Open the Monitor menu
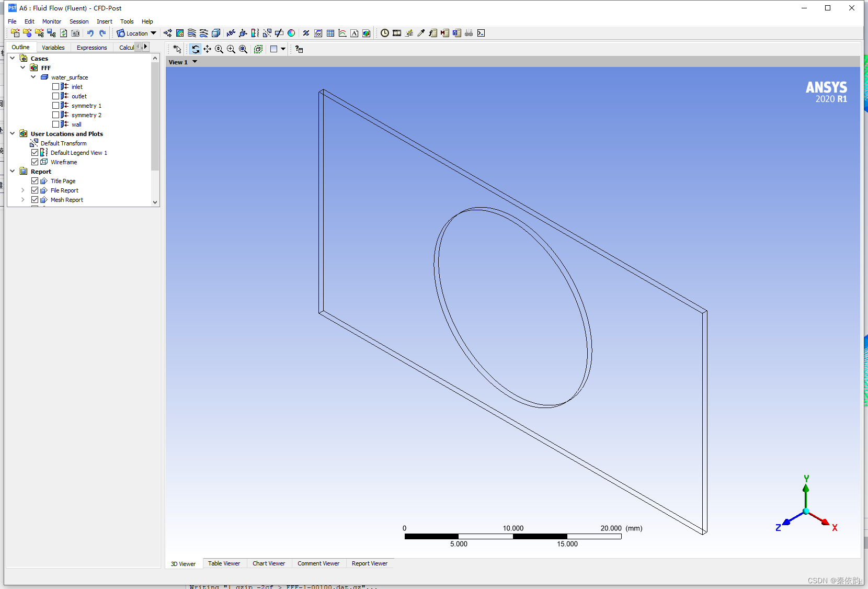 [x=52, y=21]
